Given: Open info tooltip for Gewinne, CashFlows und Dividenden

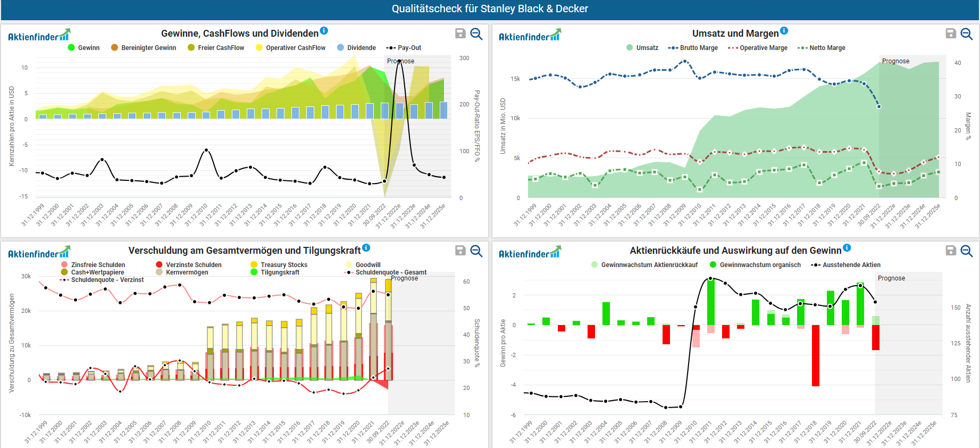Looking at the screenshot, I should [324, 30].
